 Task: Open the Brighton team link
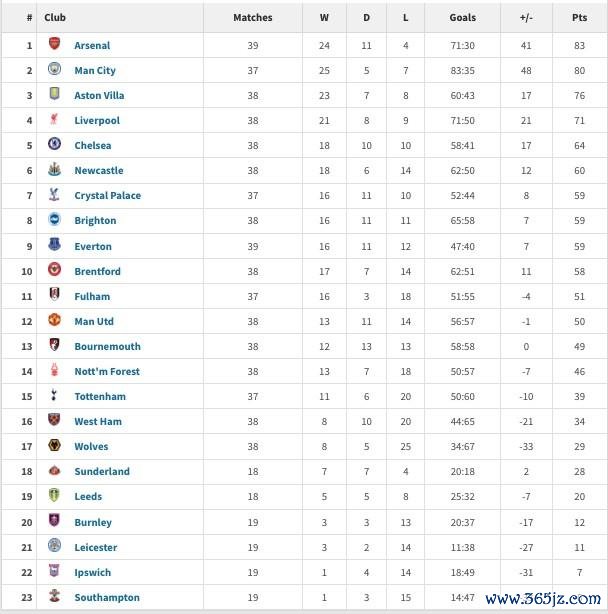tap(95, 221)
